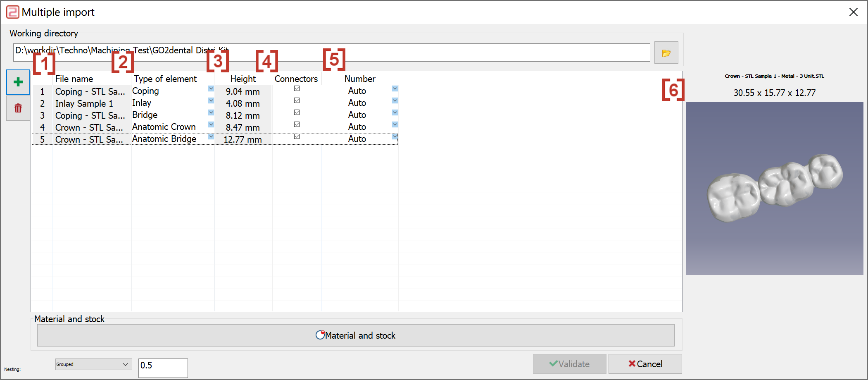This screenshot has width=868, height=380.
Task: Open the working directory folder browse icon
Action: pyautogui.click(x=666, y=53)
